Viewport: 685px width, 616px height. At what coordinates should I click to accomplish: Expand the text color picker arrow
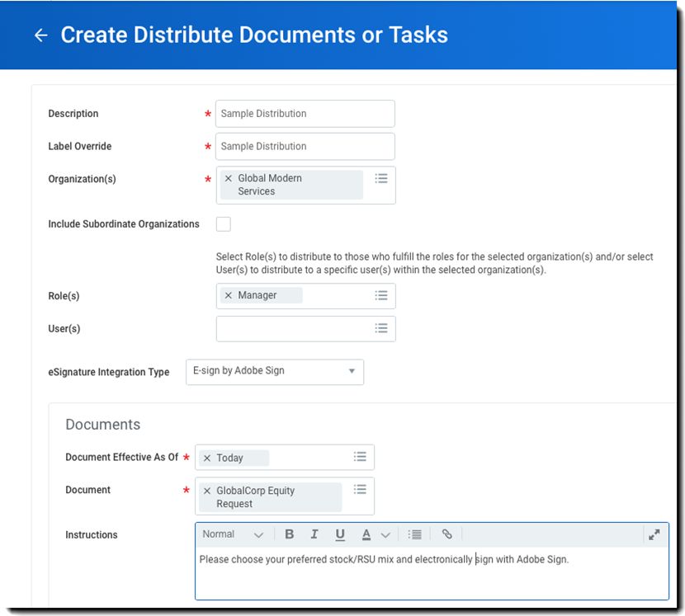click(x=385, y=535)
